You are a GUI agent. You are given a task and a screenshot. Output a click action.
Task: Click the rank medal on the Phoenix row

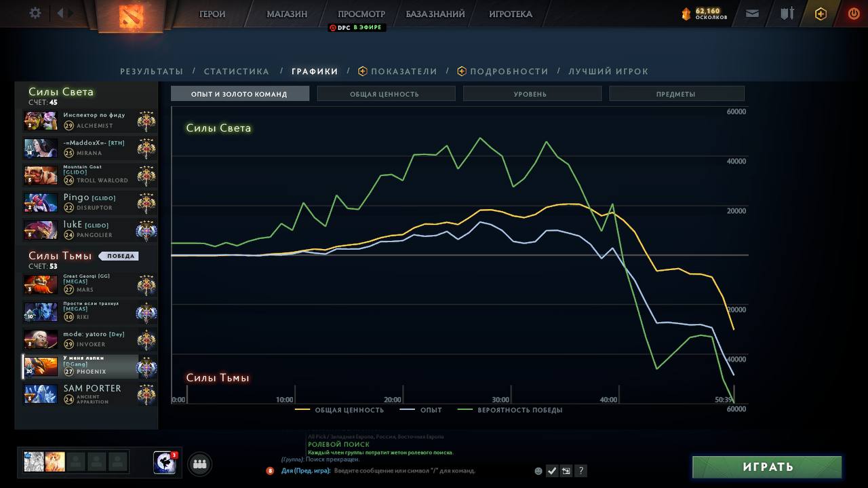[x=146, y=367]
